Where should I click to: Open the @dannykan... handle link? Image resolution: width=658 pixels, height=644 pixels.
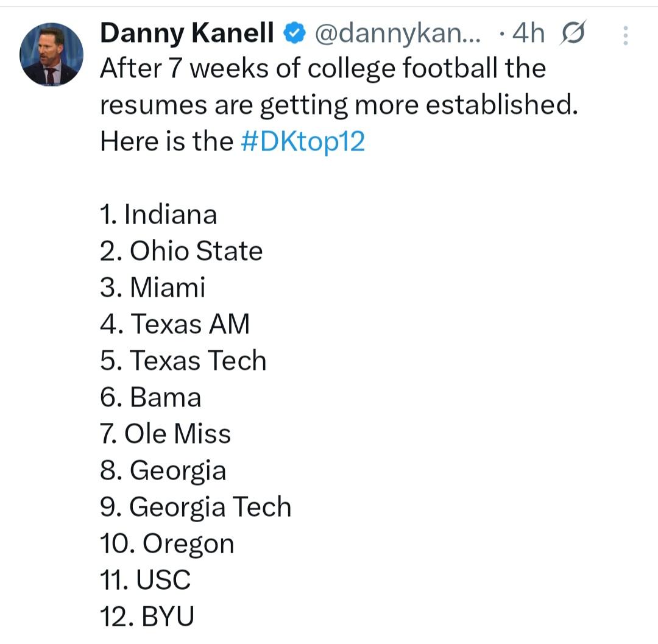397,34
